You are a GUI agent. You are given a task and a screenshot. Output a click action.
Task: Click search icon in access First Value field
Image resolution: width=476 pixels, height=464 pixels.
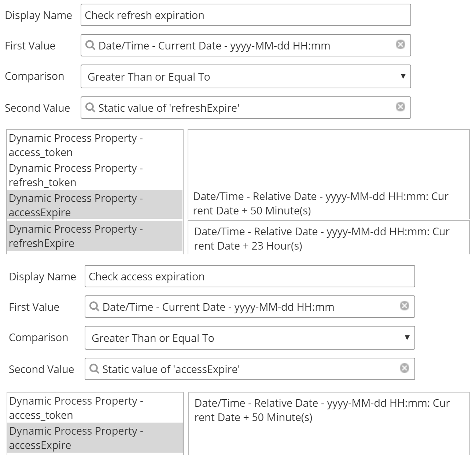(x=94, y=306)
